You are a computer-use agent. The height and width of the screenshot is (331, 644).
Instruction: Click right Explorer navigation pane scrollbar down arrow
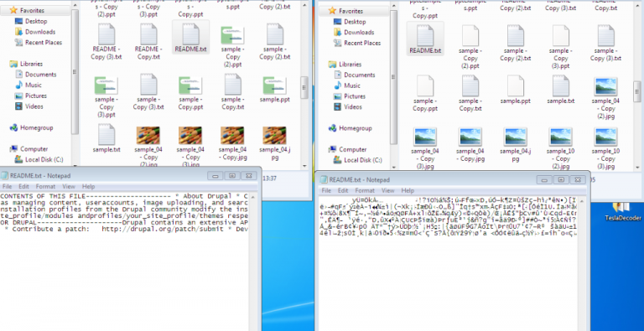394,167
